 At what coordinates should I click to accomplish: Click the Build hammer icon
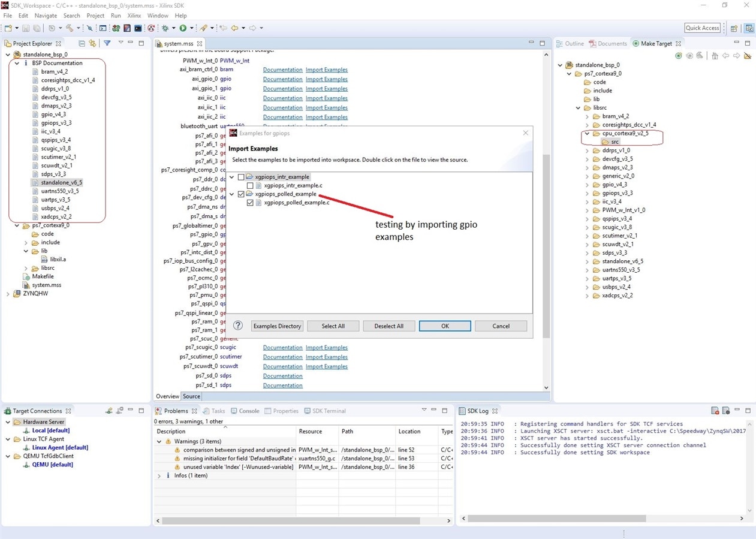70,28
